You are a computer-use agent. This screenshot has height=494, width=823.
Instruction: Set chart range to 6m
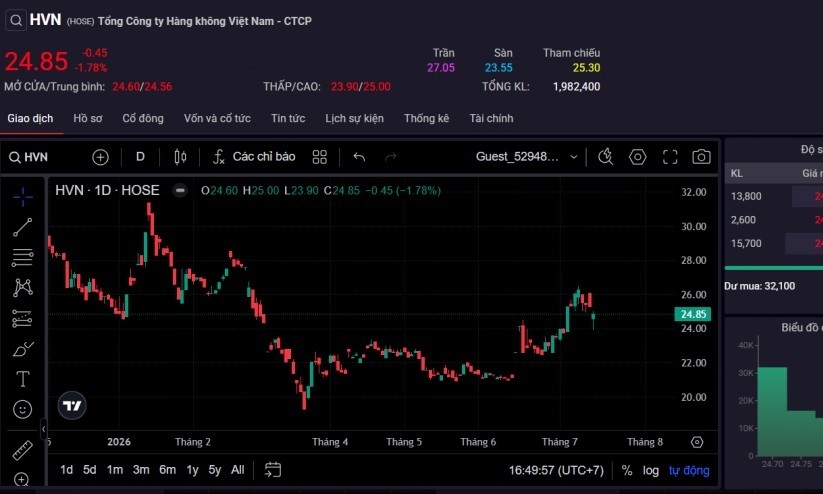[167, 469]
